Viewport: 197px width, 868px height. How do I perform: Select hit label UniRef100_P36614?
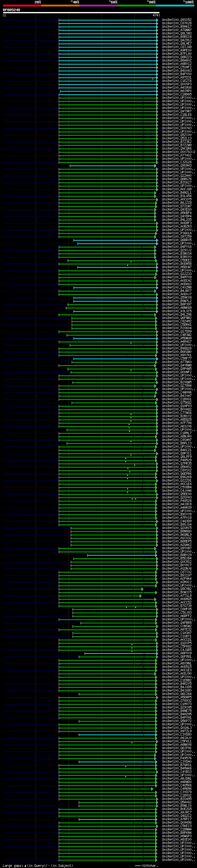(x=177, y=233)
